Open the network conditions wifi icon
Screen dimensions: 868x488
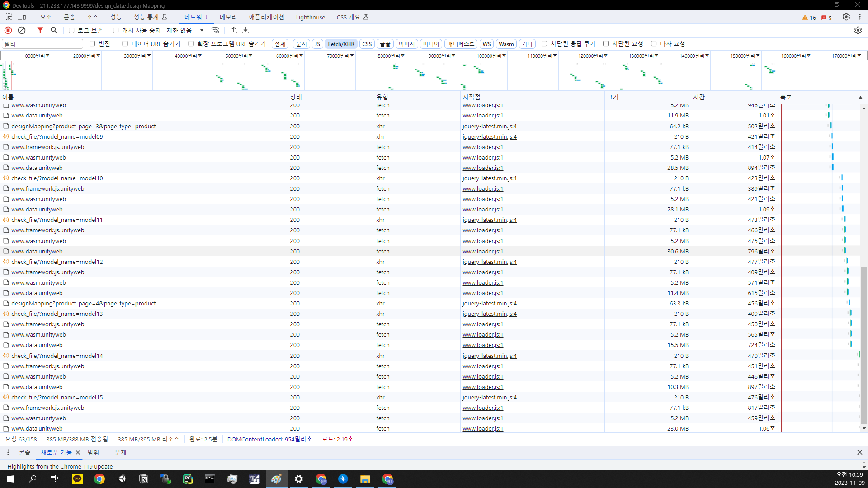tap(216, 30)
